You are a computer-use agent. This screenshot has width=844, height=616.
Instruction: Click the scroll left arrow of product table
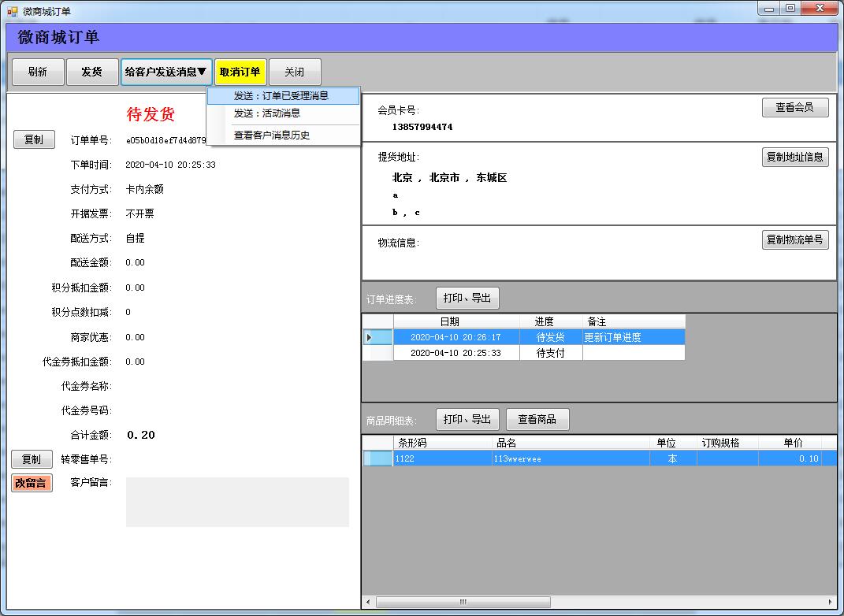coord(368,602)
